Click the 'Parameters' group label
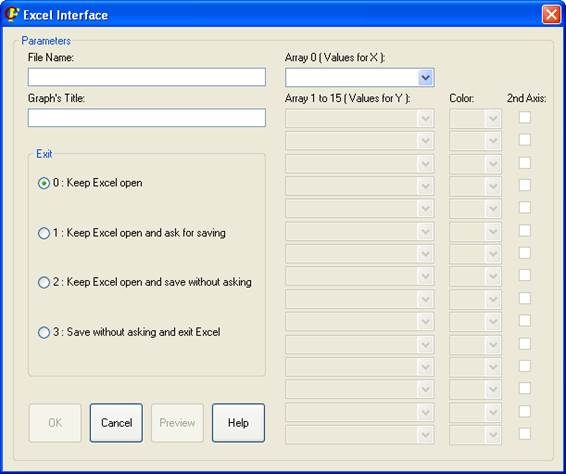 click(46, 41)
